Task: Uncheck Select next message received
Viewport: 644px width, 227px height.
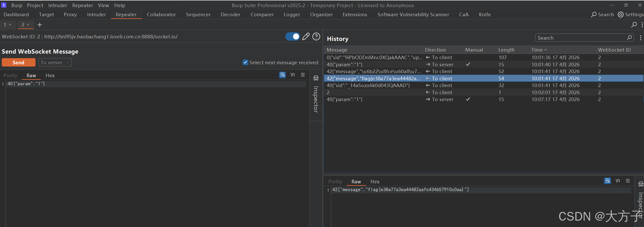Action: 245,62
